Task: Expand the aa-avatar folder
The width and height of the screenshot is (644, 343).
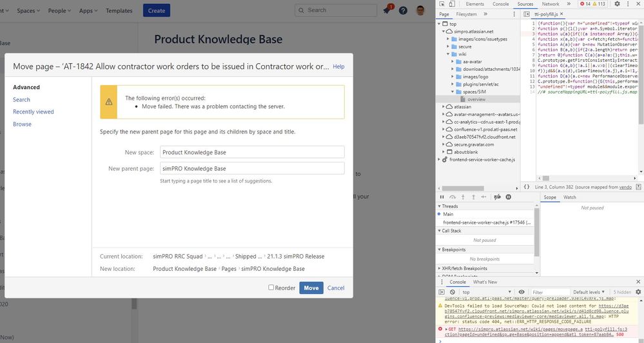Action: pyautogui.click(x=453, y=62)
